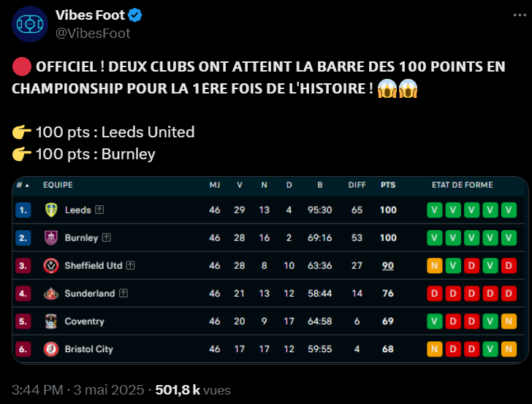
Task: Click the DIFF column header
Action: 357,185
